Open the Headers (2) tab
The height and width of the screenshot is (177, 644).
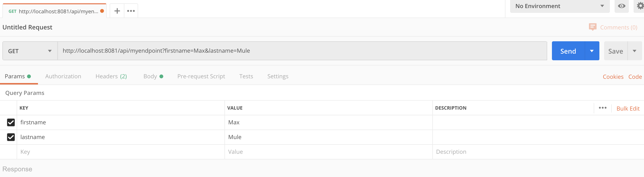[111, 76]
